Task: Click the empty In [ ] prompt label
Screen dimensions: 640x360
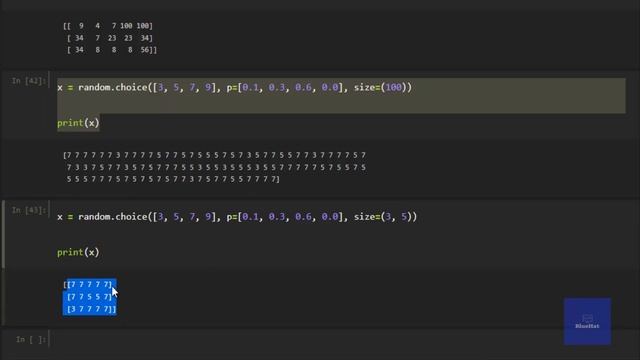Action: (x=31, y=340)
